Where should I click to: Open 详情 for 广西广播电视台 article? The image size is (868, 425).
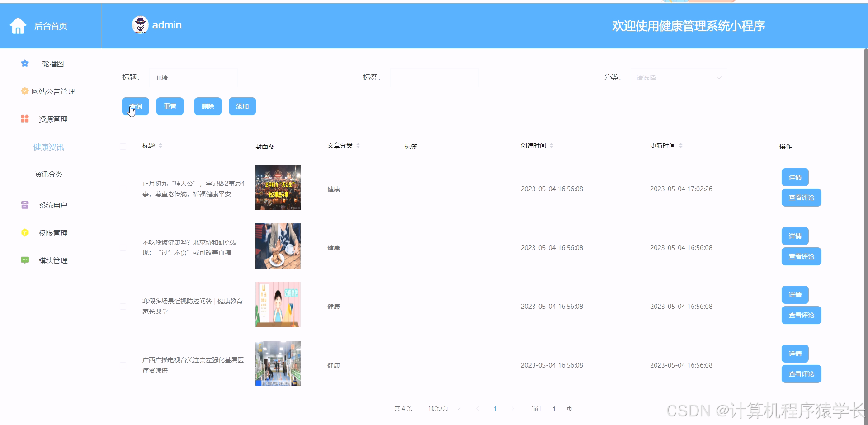pyautogui.click(x=795, y=354)
